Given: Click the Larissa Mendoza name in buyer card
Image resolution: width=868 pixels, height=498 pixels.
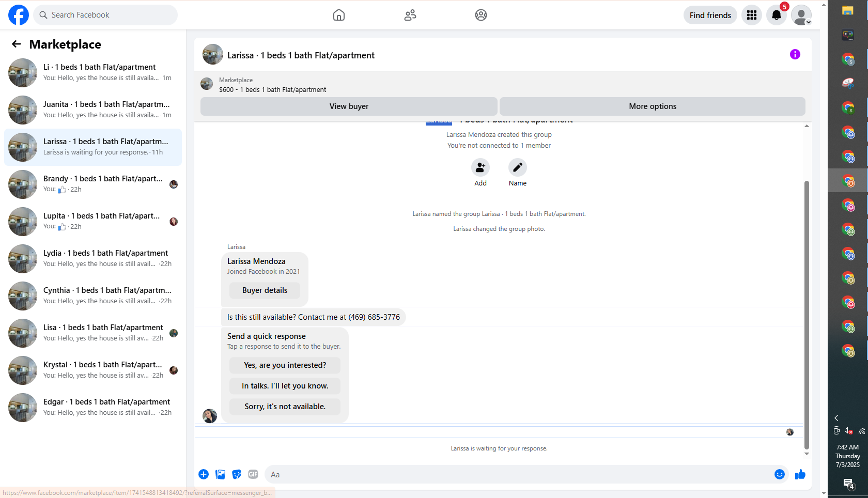Looking at the screenshot, I should point(256,261).
